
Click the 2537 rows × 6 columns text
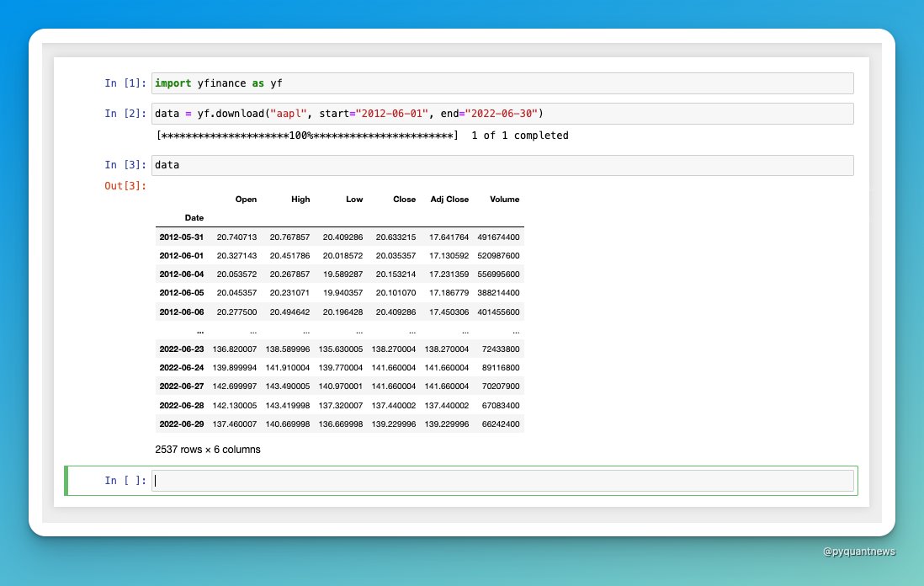[206, 449]
